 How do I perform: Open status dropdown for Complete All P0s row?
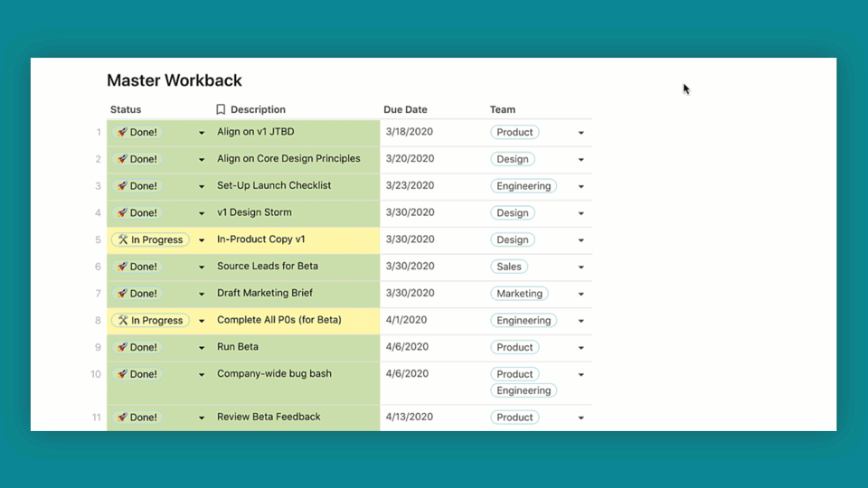coord(202,321)
